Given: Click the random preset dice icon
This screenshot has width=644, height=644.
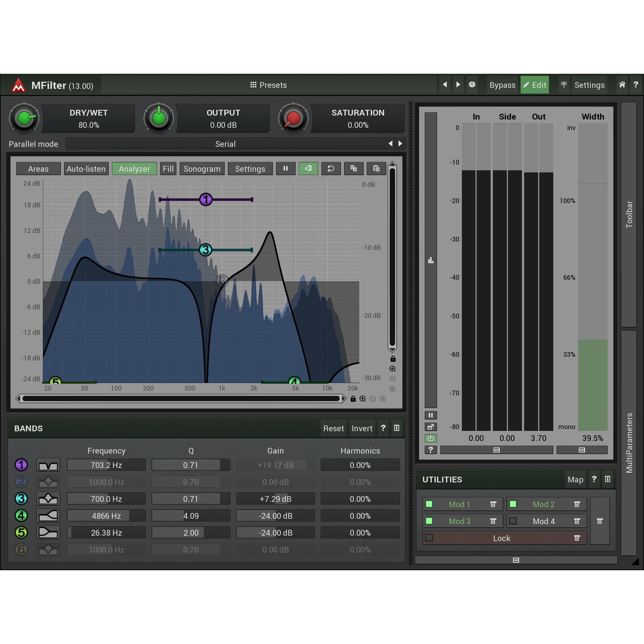Looking at the screenshot, I should pyautogui.click(x=472, y=85).
